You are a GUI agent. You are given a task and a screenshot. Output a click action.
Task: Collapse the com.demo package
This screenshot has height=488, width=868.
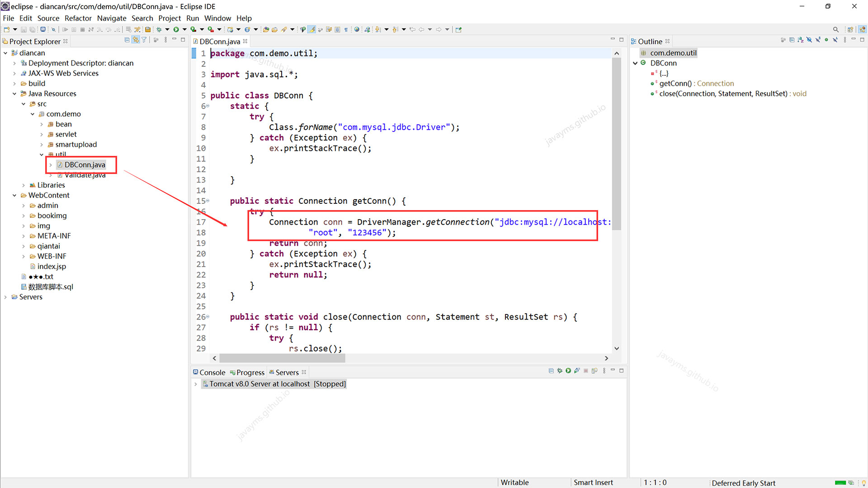click(33, 114)
